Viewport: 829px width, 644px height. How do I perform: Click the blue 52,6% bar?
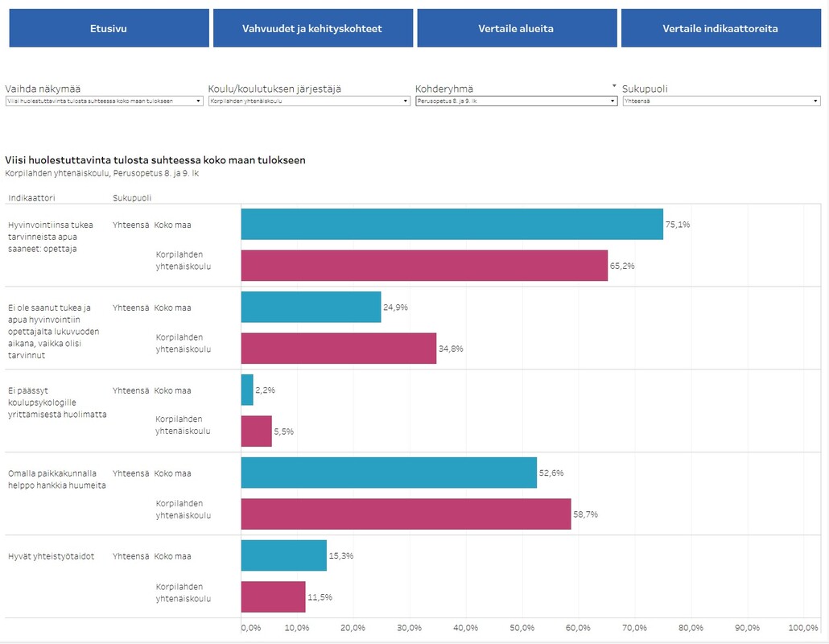tap(389, 473)
